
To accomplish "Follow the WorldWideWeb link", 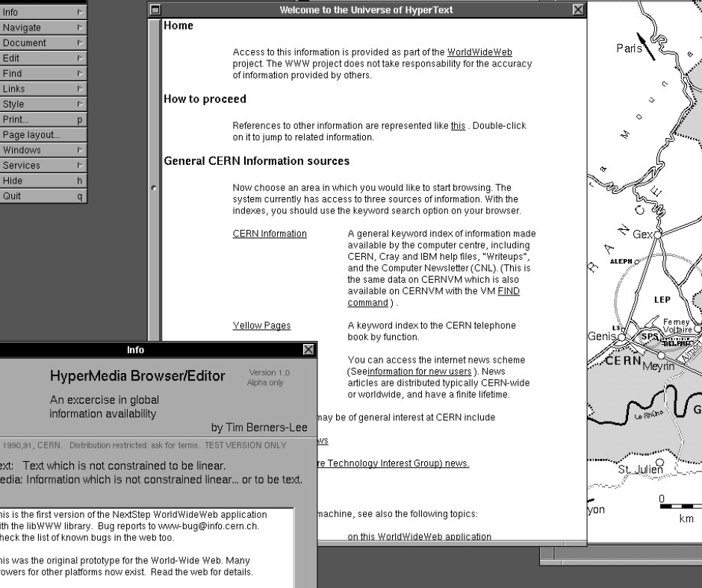I will (x=479, y=52).
